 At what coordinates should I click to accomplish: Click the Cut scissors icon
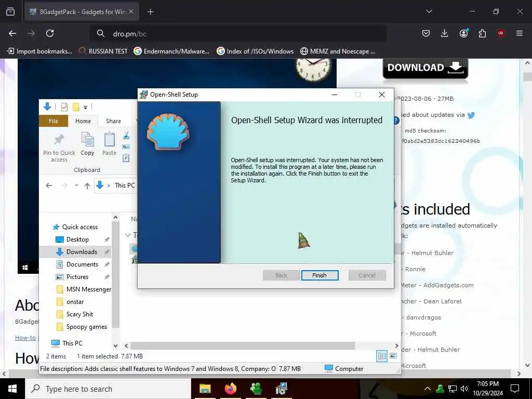pyautogui.click(x=126, y=136)
